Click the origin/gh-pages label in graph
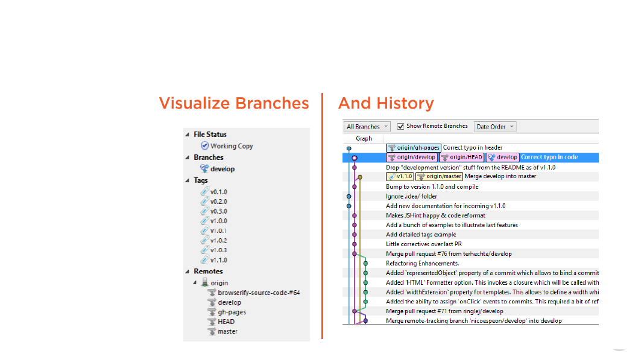This screenshot has width=644, height=362. tap(413, 147)
